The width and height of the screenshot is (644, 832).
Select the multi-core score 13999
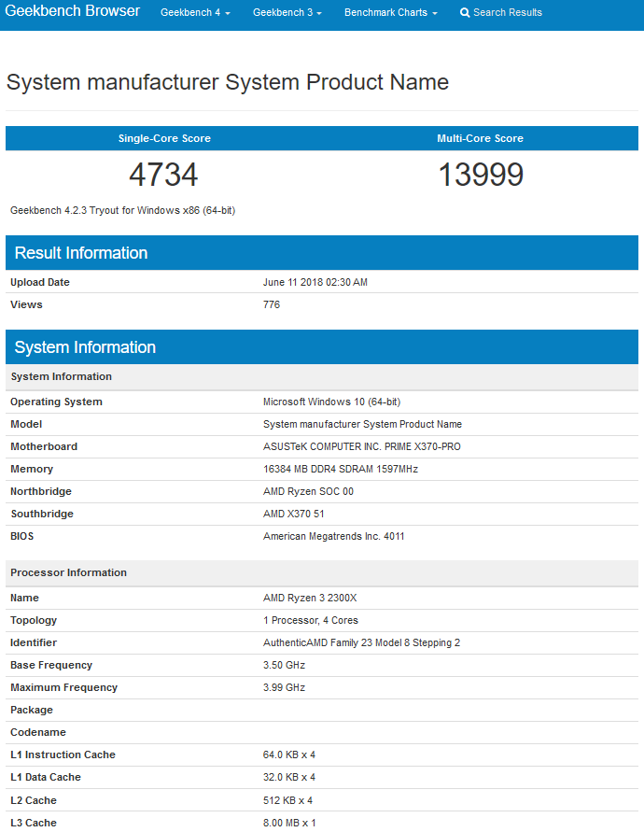(481, 175)
